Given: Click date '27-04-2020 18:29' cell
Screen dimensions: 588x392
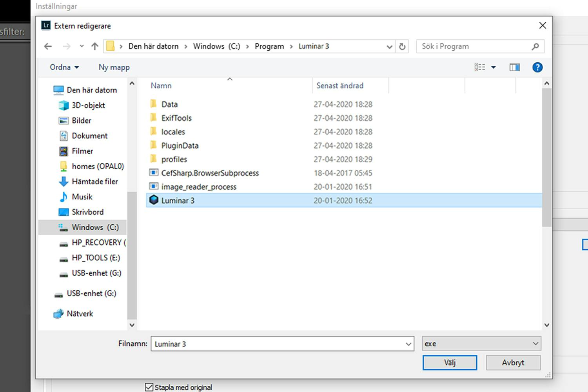Looking at the screenshot, I should coord(343,159).
